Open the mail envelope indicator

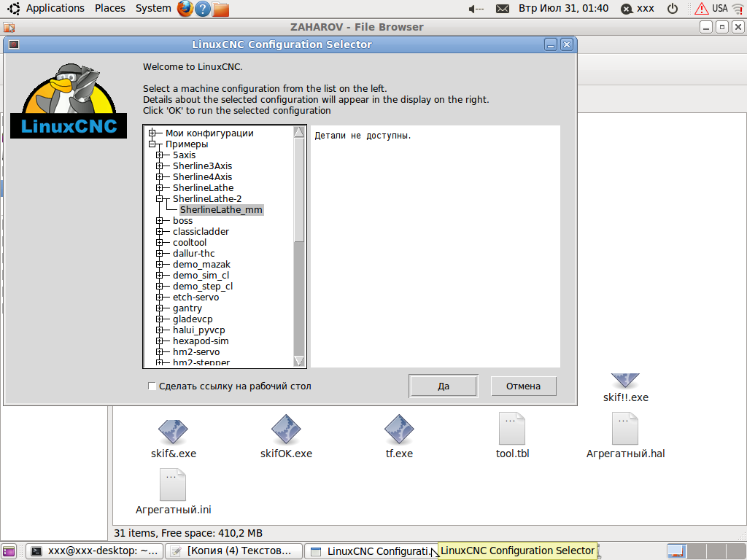(503, 9)
